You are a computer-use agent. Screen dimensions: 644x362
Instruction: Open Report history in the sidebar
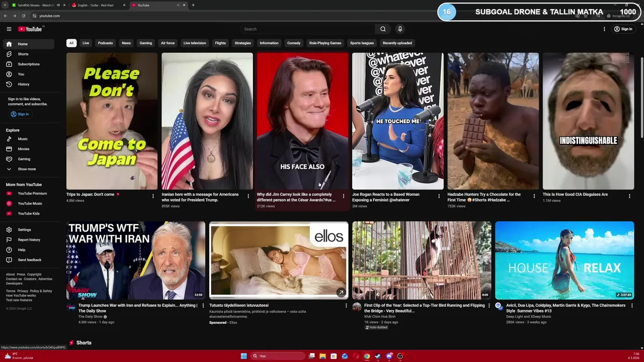click(x=28, y=240)
